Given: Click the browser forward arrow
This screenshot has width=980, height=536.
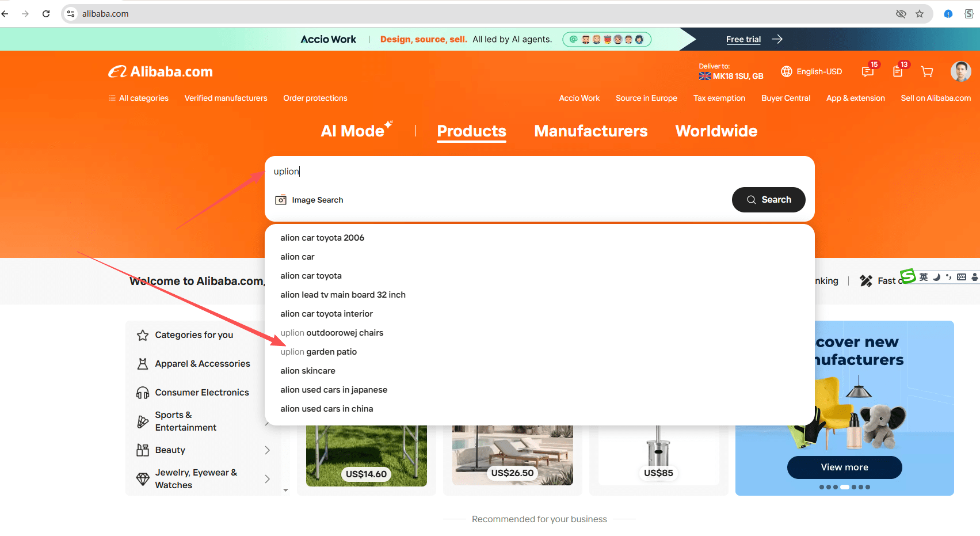Looking at the screenshot, I should (x=25, y=14).
